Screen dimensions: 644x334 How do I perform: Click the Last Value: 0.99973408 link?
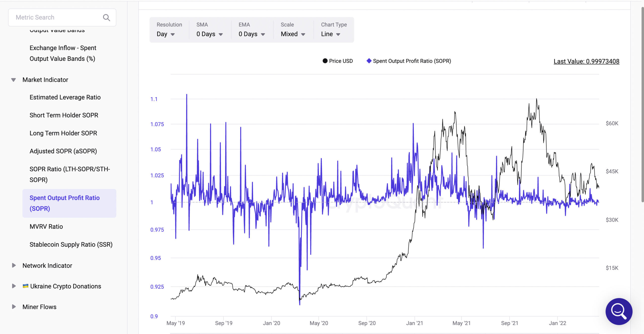(586, 61)
